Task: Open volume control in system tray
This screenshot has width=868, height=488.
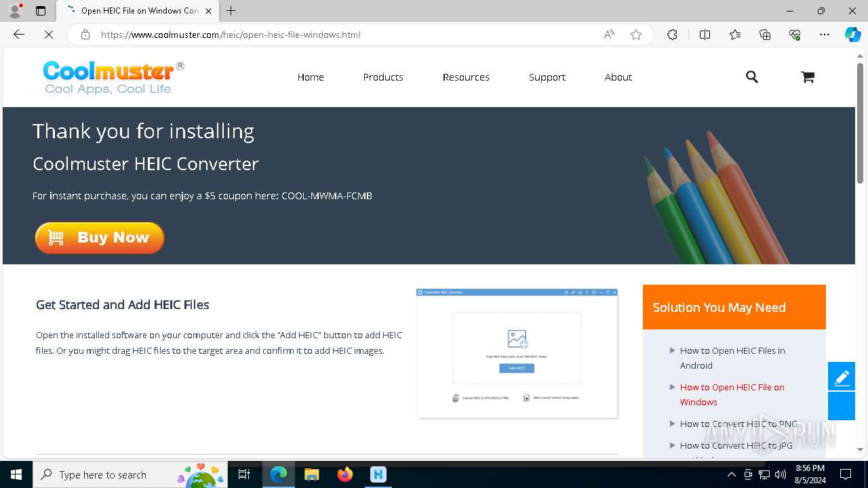Action: [x=780, y=474]
